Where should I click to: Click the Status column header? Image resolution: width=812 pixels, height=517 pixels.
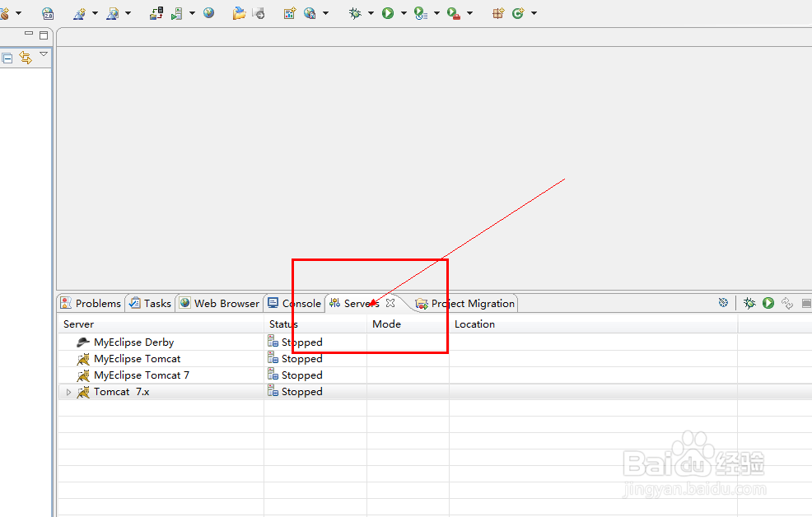coord(315,324)
